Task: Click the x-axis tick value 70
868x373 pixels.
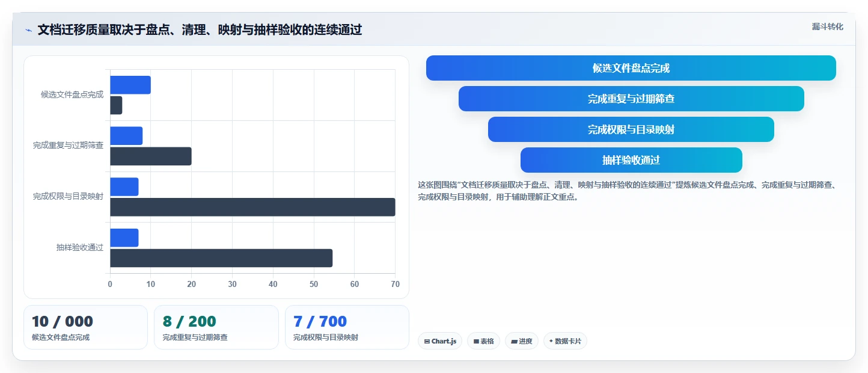Action: point(395,284)
